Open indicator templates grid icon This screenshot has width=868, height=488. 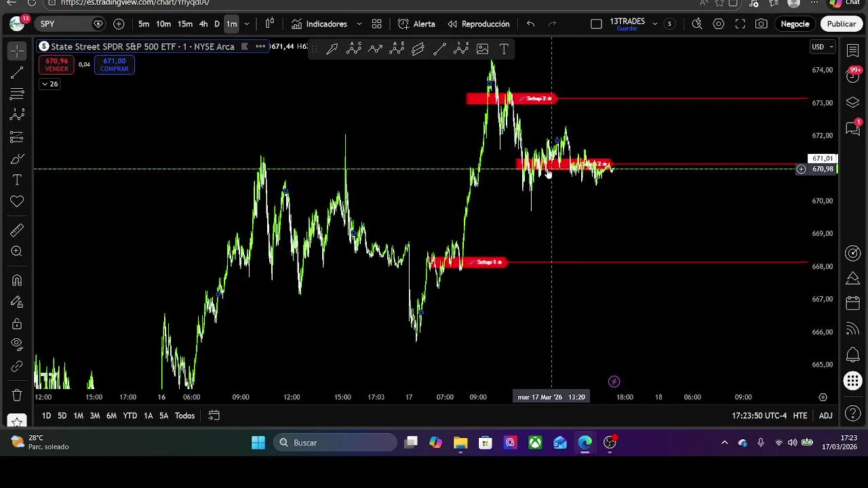point(377,24)
